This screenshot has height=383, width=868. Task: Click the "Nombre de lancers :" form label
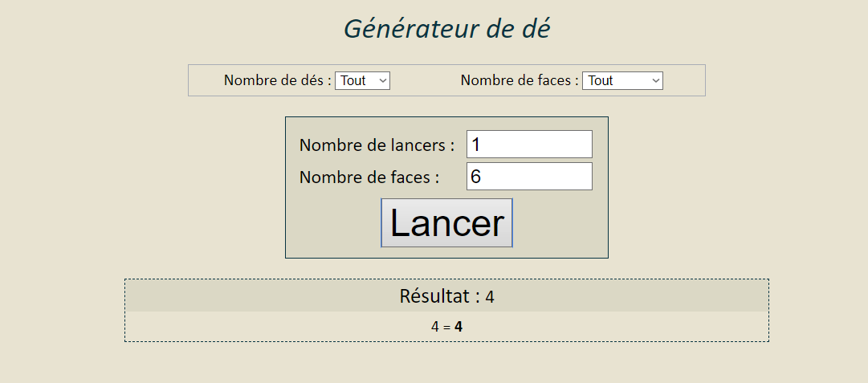pos(377,145)
